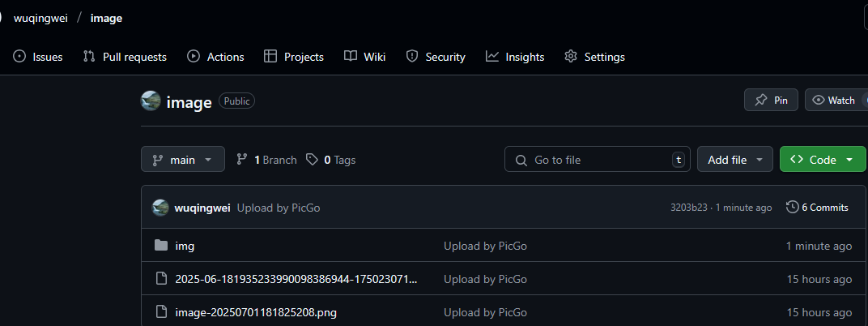This screenshot has width=868, height=326.
Task: Click the Projects table icon
Action: pos(270,57)
